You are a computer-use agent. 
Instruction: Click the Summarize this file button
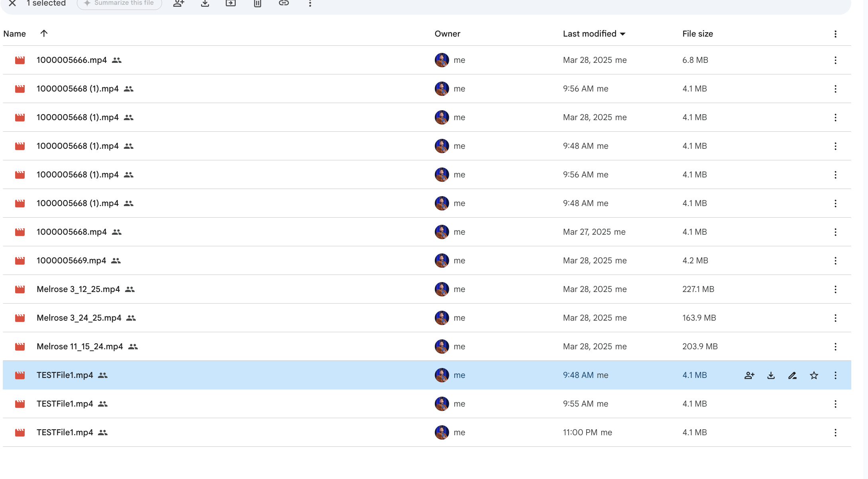click(119, 3)
